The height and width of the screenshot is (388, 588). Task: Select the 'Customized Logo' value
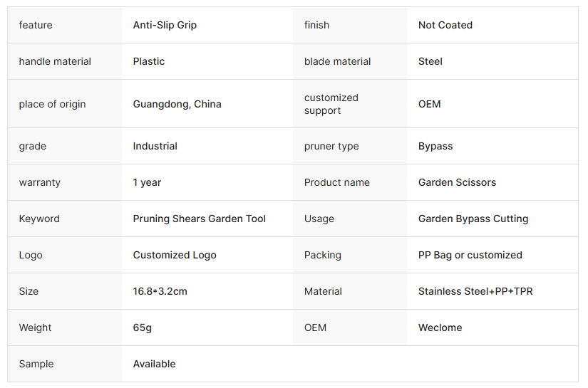tap(175, 255)
